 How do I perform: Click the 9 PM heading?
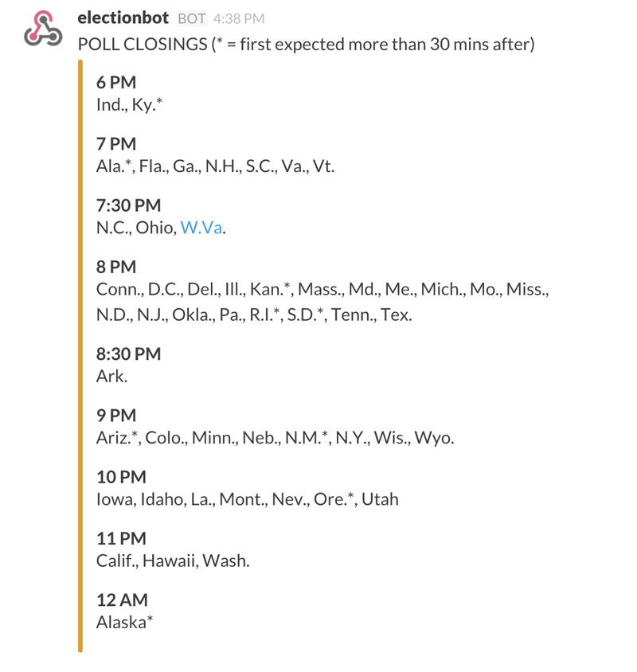tap(116, 416)
